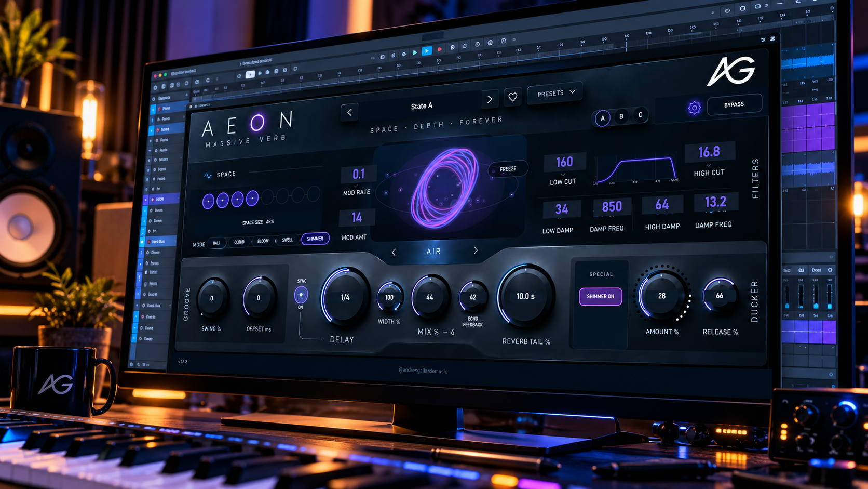868x489 pixels.
Task: Select HALL mode
Action: 216,243
